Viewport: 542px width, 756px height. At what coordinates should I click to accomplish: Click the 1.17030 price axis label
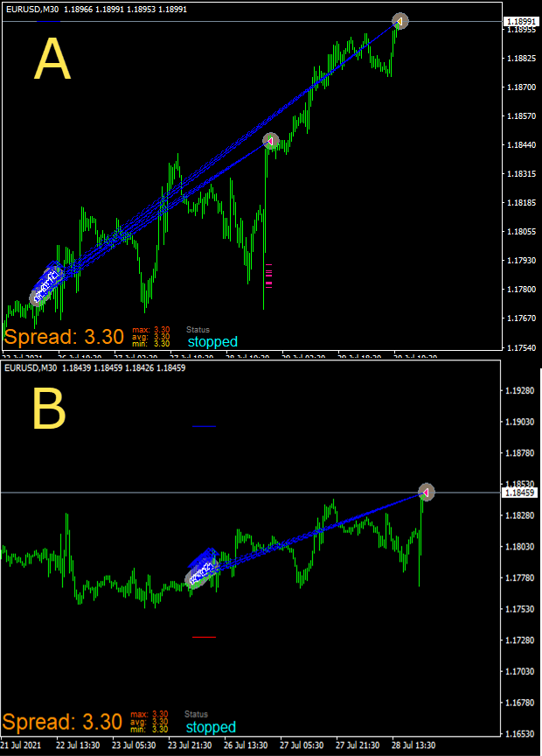[520, 671]
